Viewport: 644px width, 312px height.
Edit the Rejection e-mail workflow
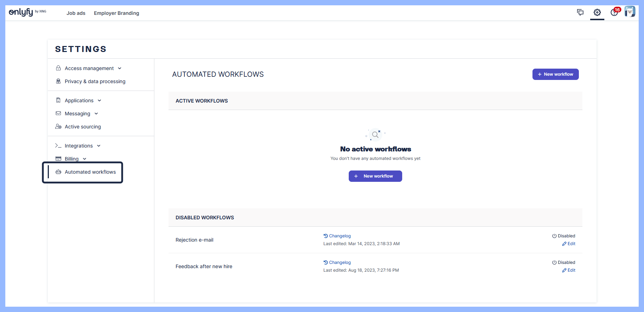pyautogui.click(x=569, y=244)
